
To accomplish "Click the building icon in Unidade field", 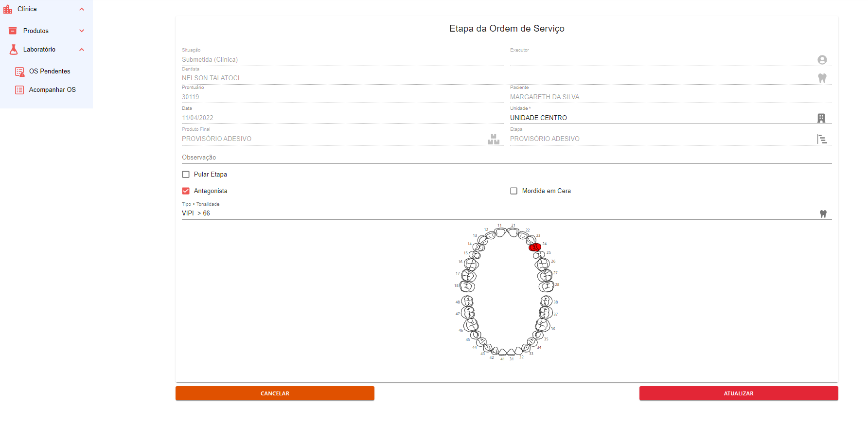I will 821,118.
